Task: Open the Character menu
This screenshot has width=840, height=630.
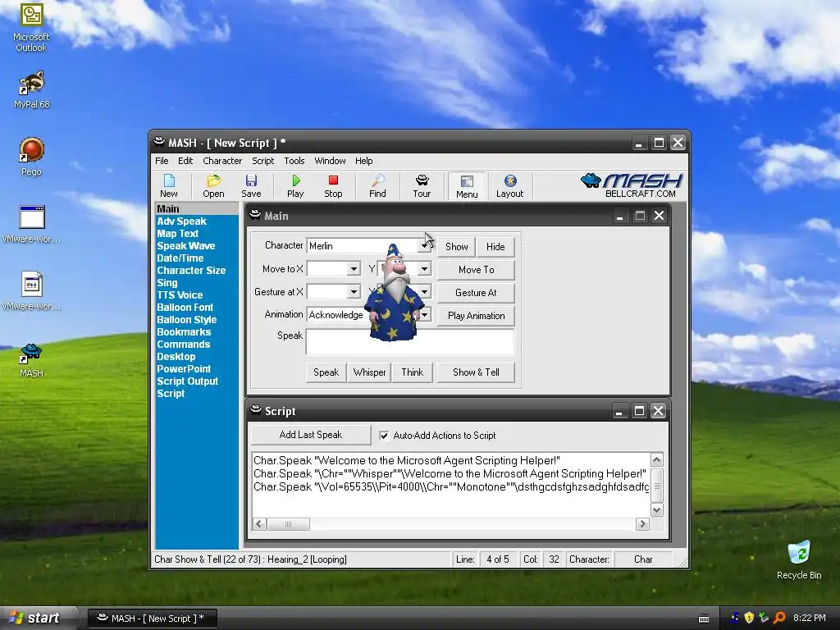Action: click(222, 161)
